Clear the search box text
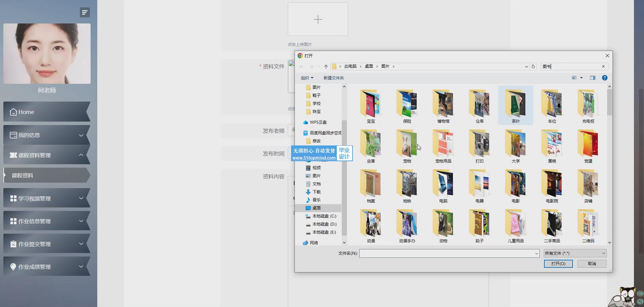This screenshot has width=644, height=307. pyautogui.click(x=603, y=66)
